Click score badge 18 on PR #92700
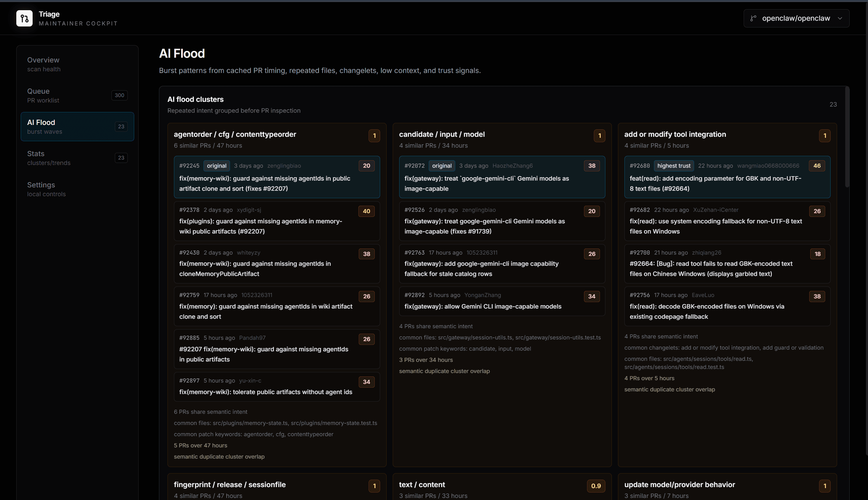The width and height of the screenshot is (868, 500). 817,254
